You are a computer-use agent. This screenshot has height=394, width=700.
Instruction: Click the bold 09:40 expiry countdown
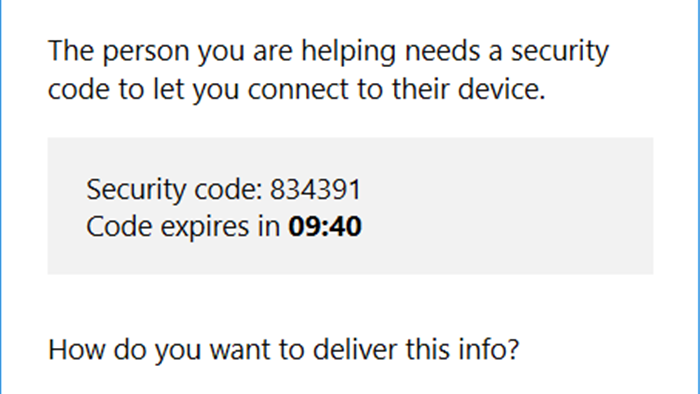(325, 226)
